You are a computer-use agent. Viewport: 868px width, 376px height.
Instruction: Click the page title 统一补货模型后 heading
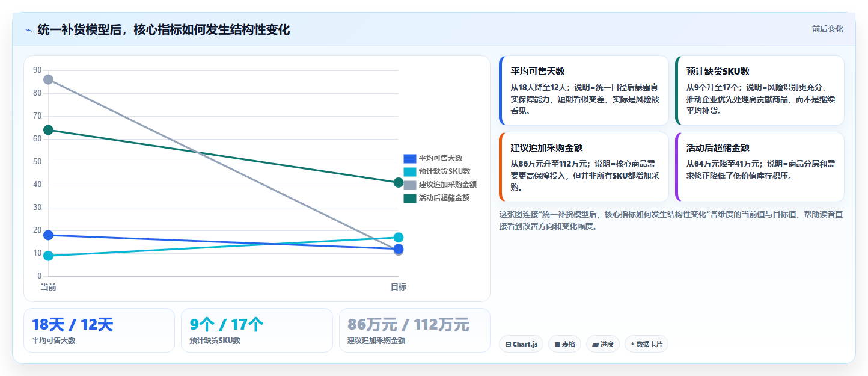(164, 29)
